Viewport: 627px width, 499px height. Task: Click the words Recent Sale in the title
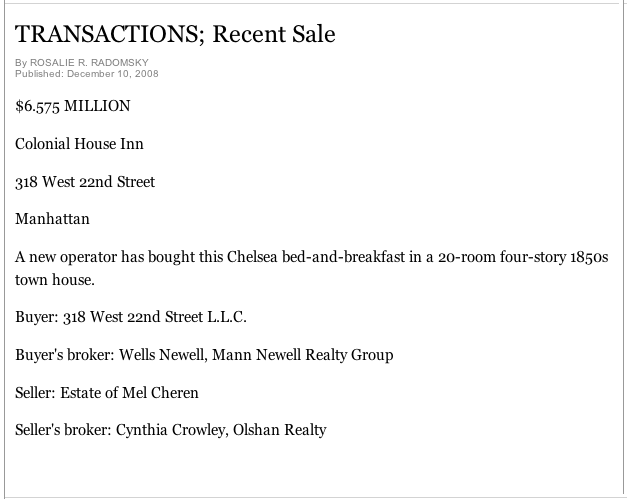(274, 34)
